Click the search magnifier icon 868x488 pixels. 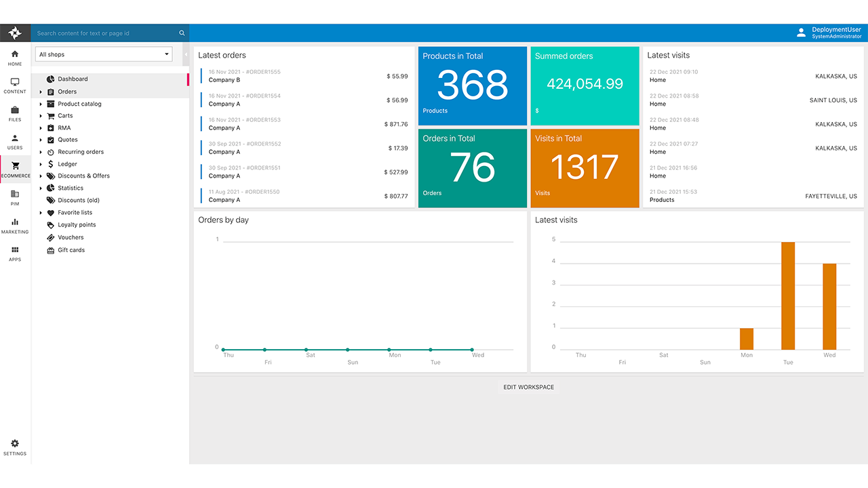click(x=182, y=33)
